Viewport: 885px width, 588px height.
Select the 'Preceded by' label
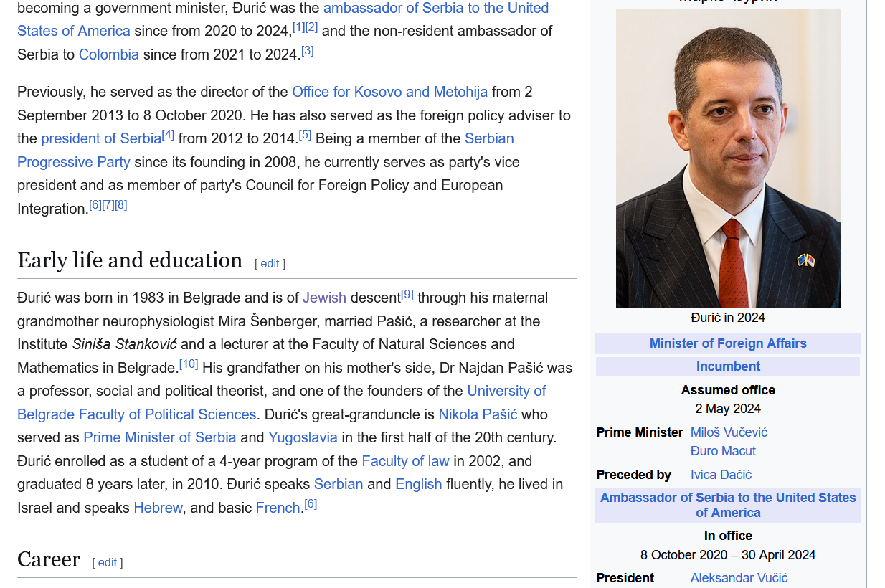click(634, 475)
